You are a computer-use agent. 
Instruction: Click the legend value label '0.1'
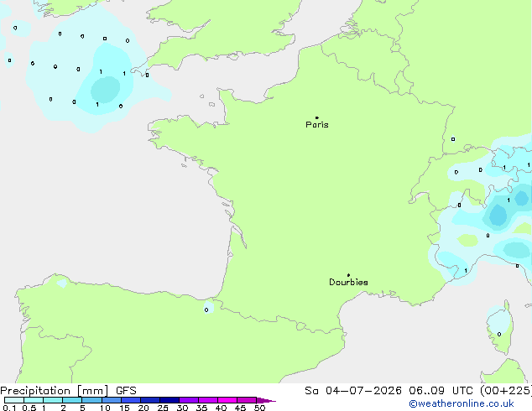tap(9, 408)
